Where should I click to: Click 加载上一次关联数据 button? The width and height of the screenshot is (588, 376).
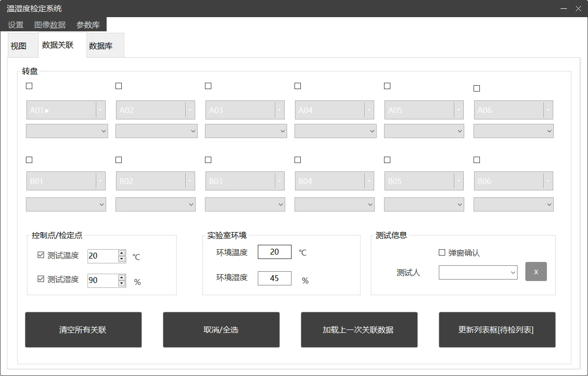click(x=359, y=330)
